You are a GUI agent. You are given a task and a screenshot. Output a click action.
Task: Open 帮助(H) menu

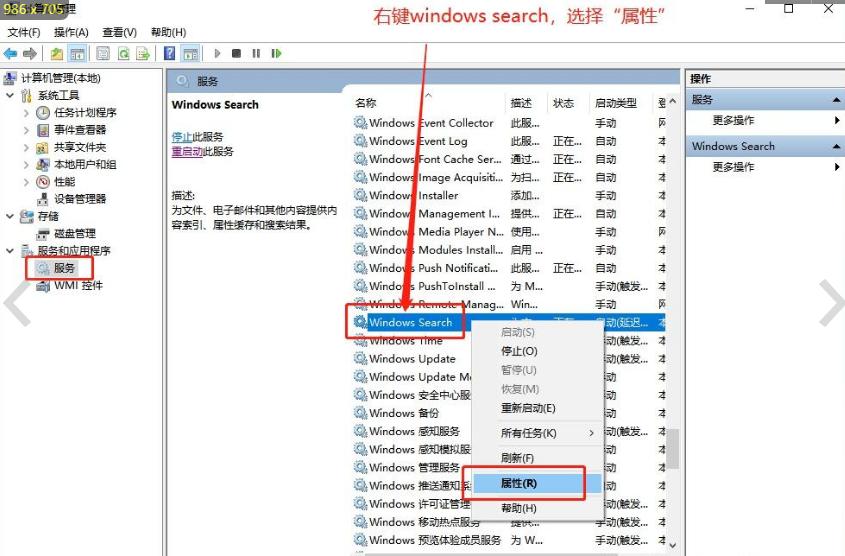[168, 32]
